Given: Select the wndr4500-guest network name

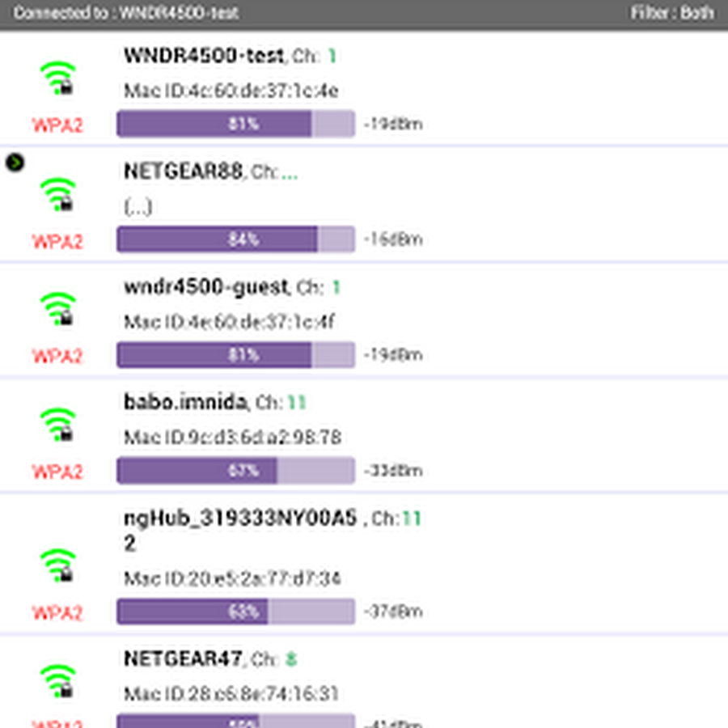Looking at the screenshot, I should point(205,287).
